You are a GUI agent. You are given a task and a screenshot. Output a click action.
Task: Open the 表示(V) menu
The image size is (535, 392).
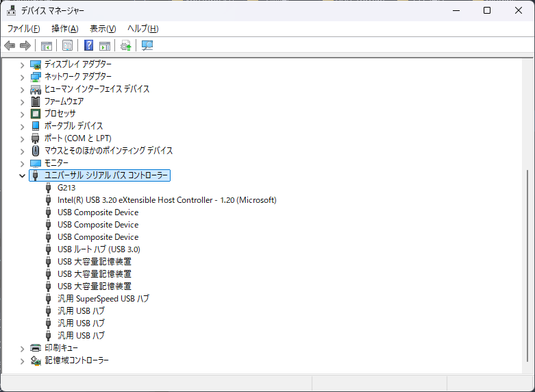pyautogui.click(x=103, y=29)
